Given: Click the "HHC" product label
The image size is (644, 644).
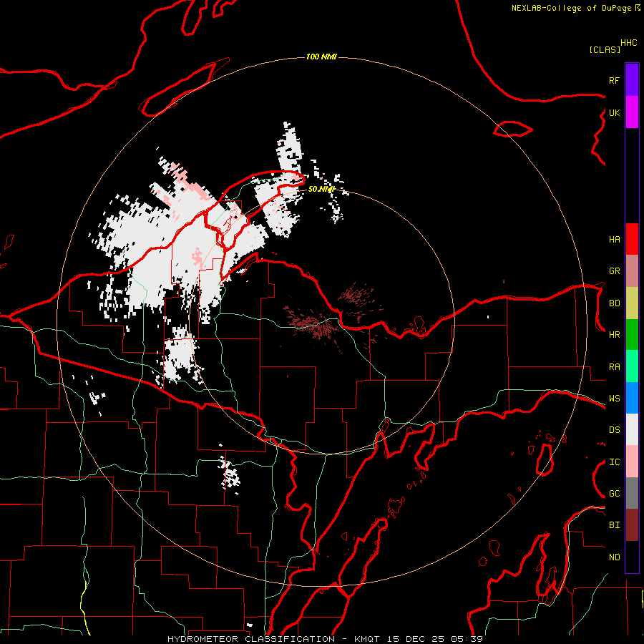Looking at the screenshot, I should [x=629, y=43].
